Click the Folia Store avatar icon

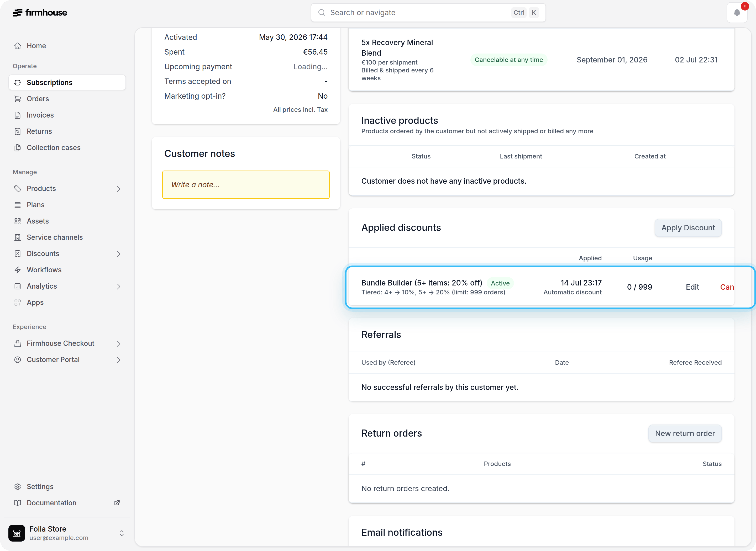[17, 533]
